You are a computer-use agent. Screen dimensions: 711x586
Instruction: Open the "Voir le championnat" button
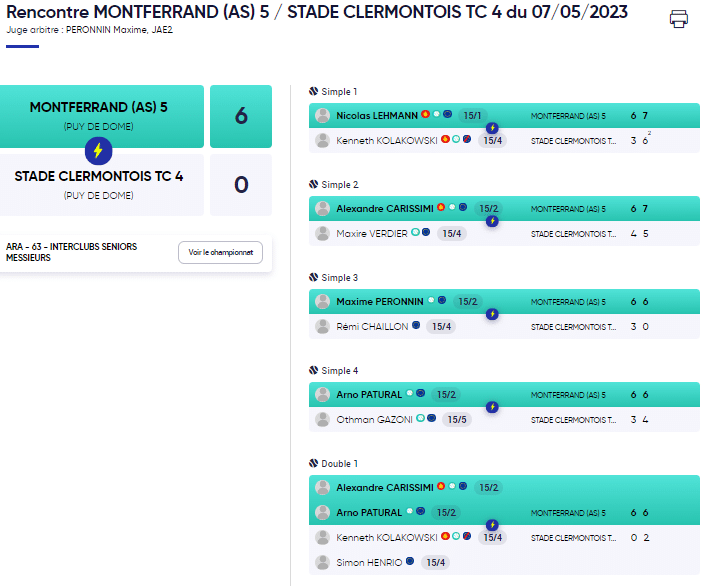[x=220, y=252]
